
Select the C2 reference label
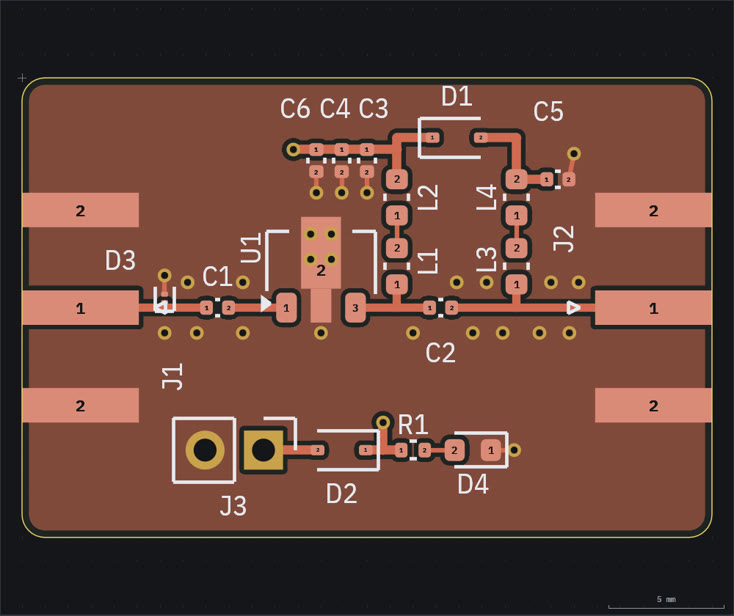[x=440, y=353]
